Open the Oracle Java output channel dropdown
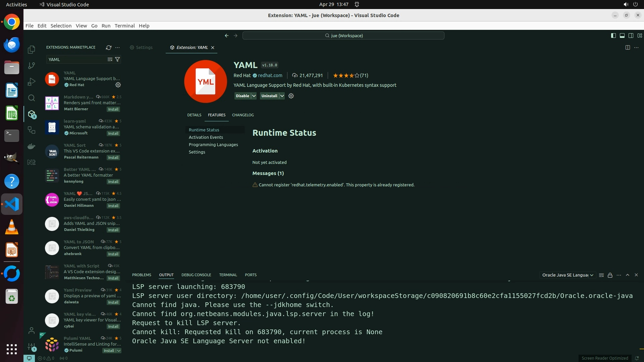Viewport: 644px width, 362px height. (568, 275)
